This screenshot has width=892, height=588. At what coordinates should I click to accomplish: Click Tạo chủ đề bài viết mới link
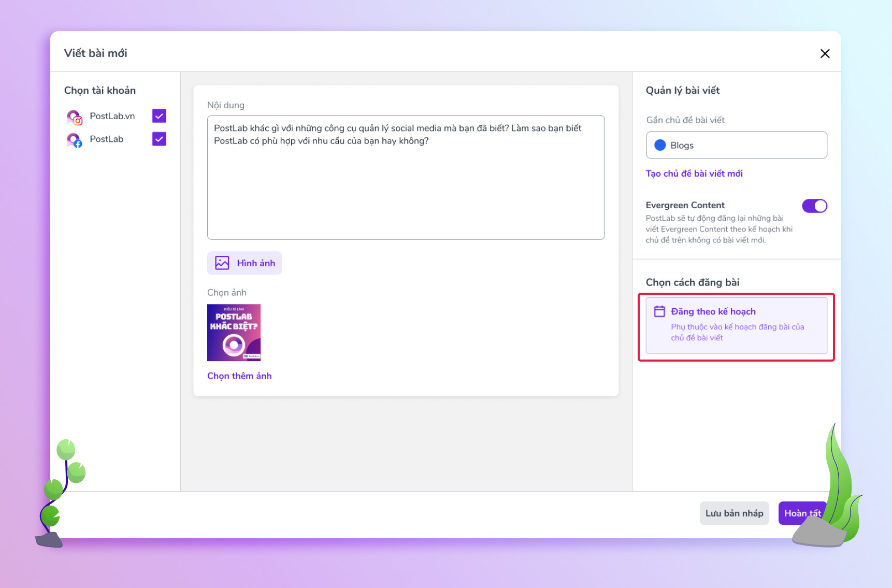pyautogui.click(x=694, y=174)
